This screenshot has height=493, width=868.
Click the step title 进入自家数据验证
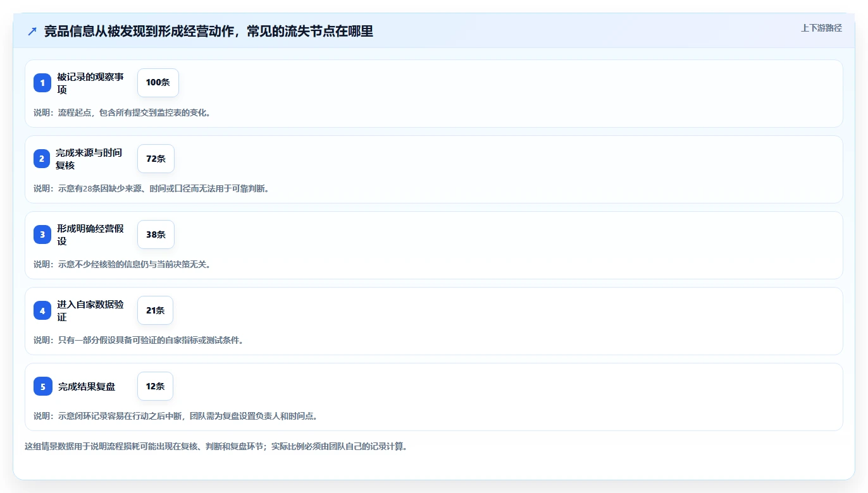click(x=90, y=310)
